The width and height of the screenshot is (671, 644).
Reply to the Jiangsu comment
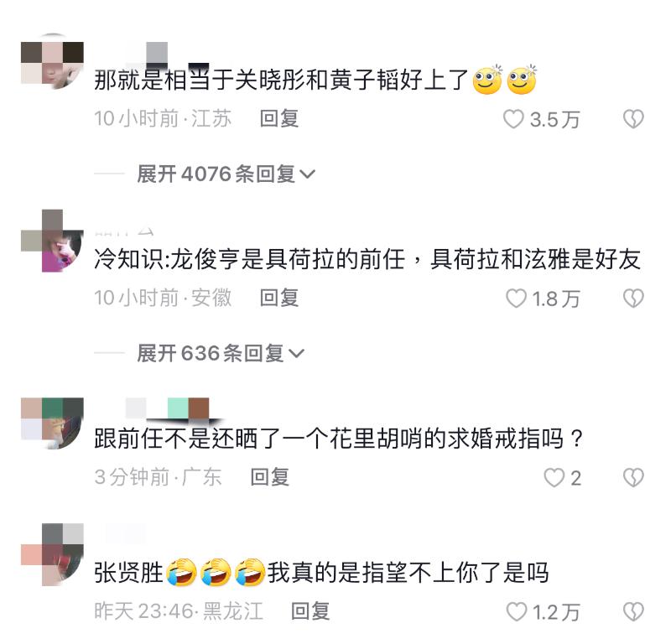pos(279,118)
